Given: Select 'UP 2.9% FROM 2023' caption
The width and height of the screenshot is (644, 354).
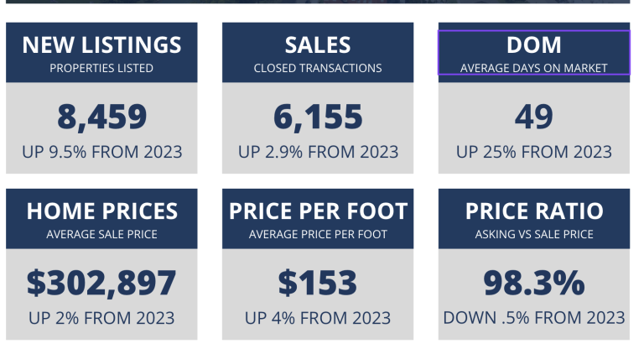Looking at the screenshot, I should click(318, 152).
